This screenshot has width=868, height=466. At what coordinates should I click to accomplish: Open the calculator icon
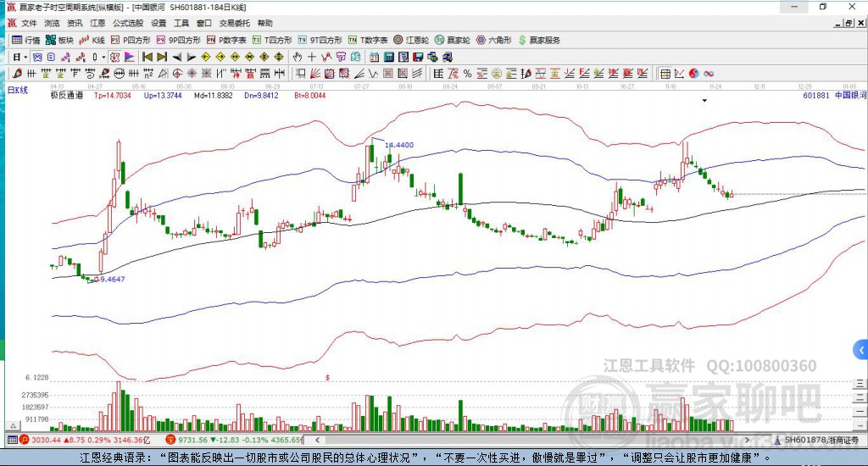click(388, 57)
